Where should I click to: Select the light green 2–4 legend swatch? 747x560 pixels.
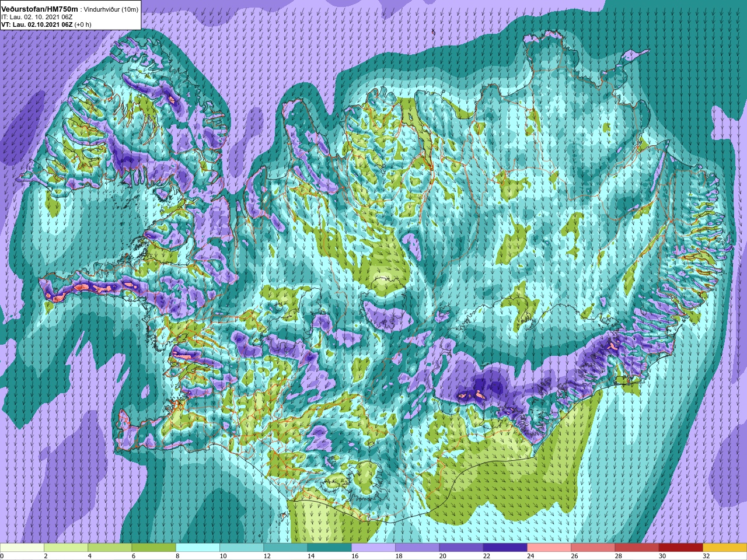tap(66, 548)
